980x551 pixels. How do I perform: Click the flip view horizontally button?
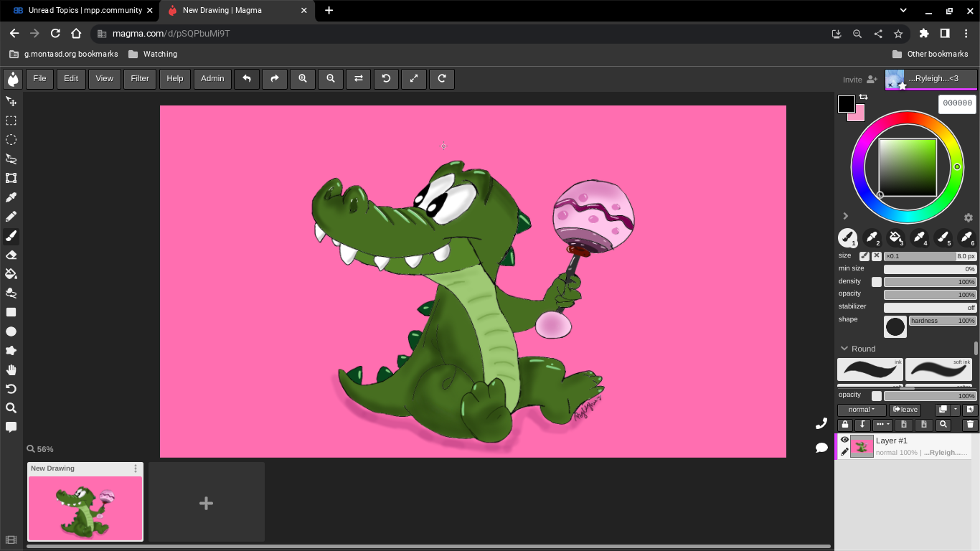[x=359, y=79]
